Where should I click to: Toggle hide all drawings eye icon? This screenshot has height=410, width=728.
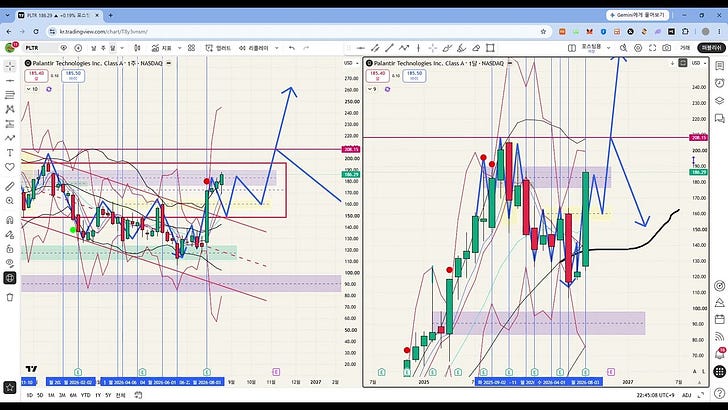pos(10,263)
